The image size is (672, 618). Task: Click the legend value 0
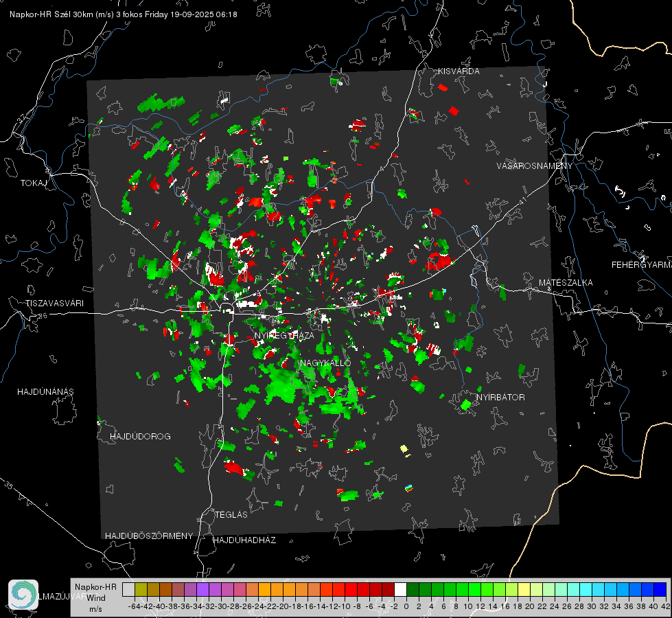pos(406,606)
